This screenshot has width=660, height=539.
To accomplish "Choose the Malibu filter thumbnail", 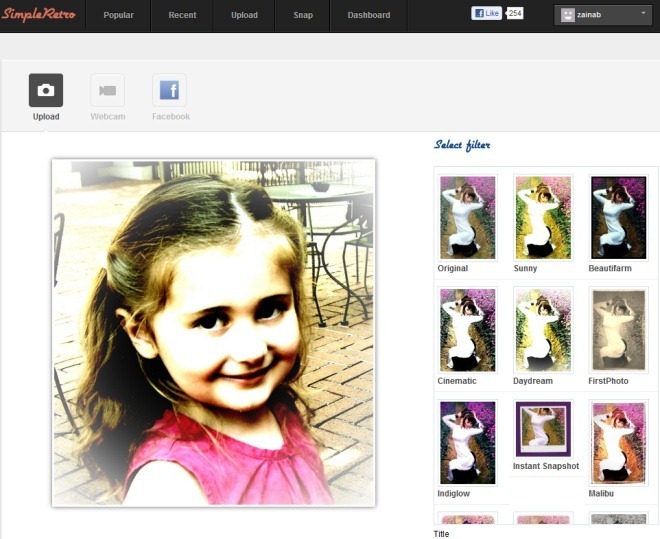I will (618, 443).
